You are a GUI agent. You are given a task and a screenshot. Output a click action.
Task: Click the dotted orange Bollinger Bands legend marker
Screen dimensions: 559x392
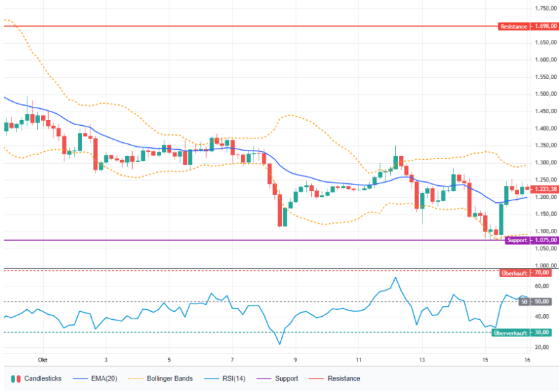tap(135, 379)
